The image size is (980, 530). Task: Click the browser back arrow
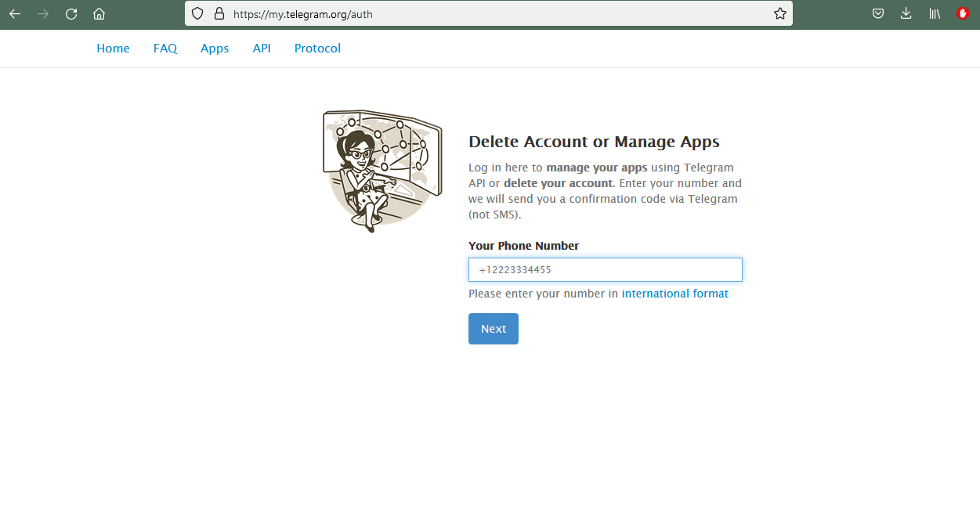tap(15, 13)
